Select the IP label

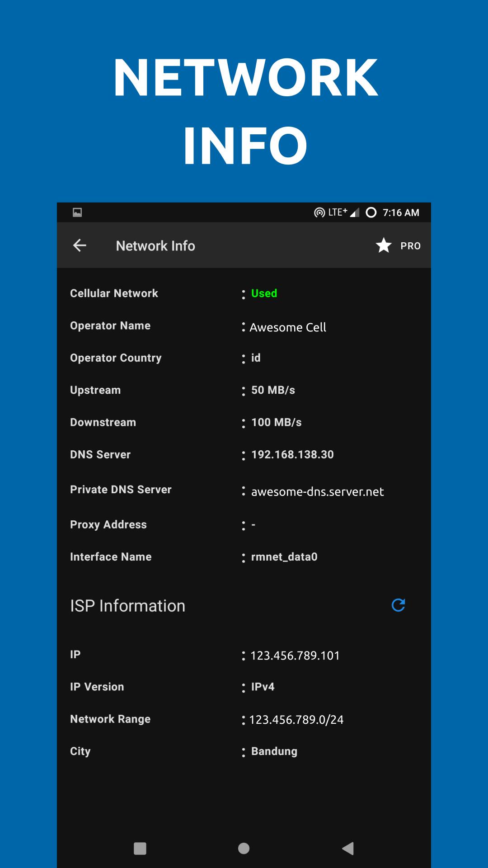point(75,654)
